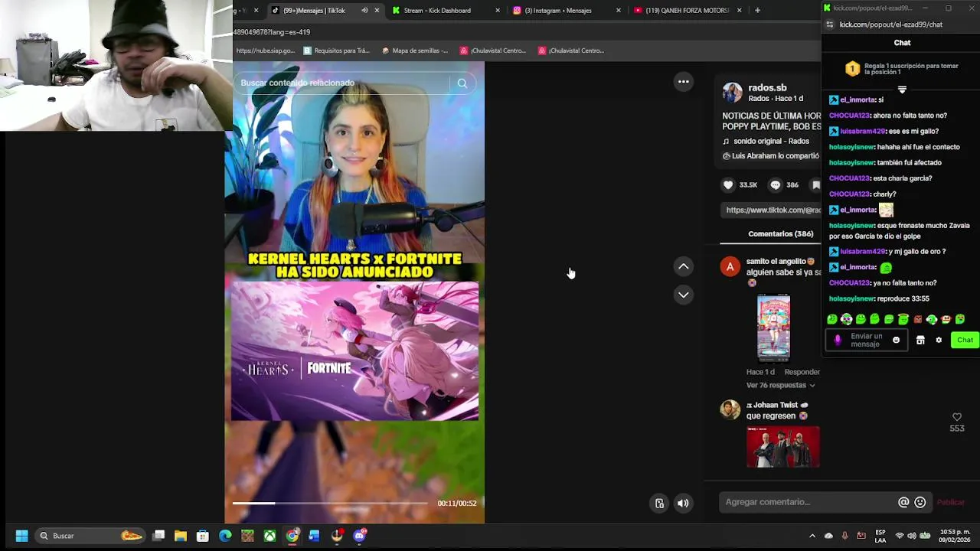This screenshot has height=551, width=980.
Task: Open Kick chat settings gear
Action: [x=939, y=340]
